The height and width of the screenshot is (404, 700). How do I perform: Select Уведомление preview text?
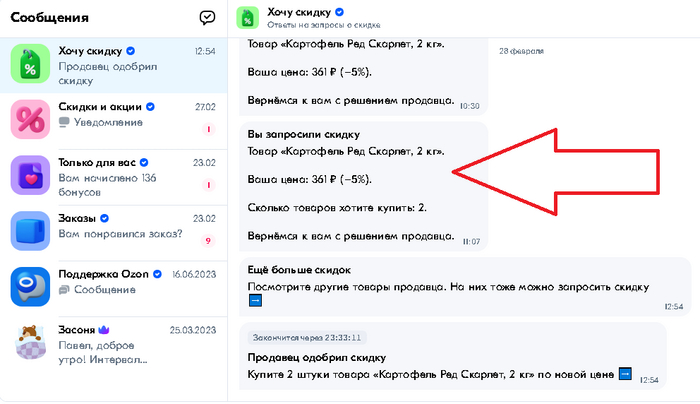coord(108,122)
